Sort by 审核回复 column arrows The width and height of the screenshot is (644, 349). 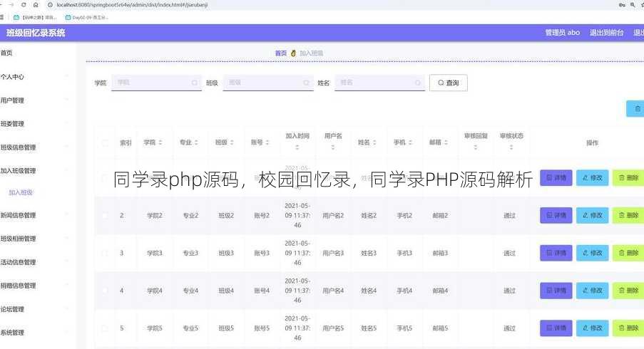[476, 147]
